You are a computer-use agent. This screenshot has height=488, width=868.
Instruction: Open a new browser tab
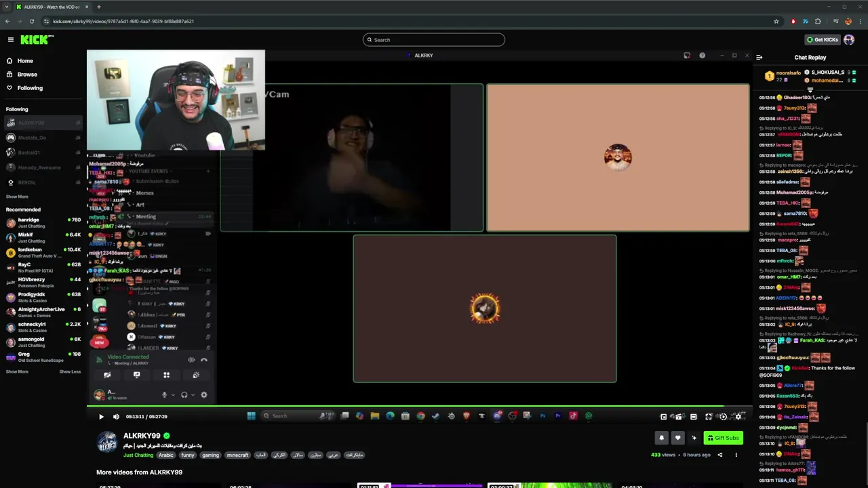pos(99,7)
